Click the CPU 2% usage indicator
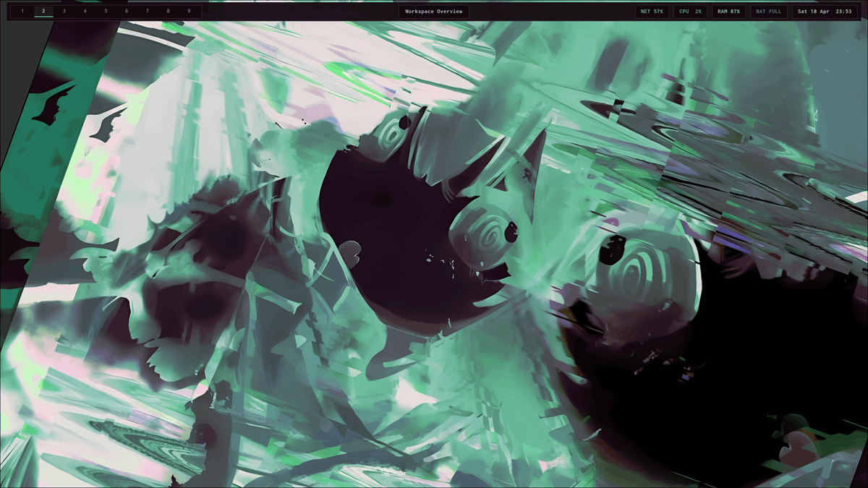 pyautogui.click(x=689, y=11)
